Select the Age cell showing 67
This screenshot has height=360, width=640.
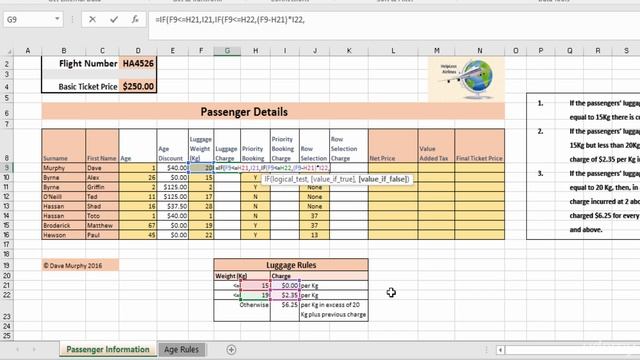pos(138,225)
